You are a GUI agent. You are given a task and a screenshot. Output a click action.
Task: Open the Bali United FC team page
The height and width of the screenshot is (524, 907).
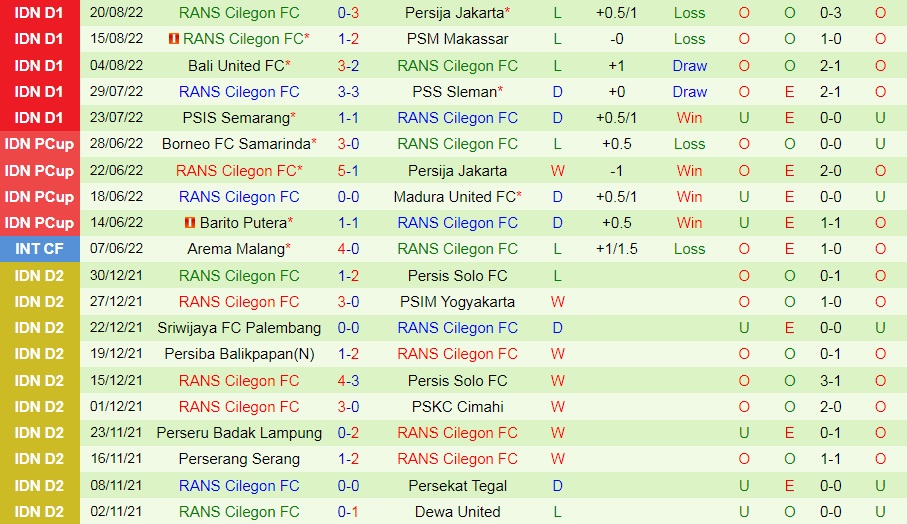(236, 65)
